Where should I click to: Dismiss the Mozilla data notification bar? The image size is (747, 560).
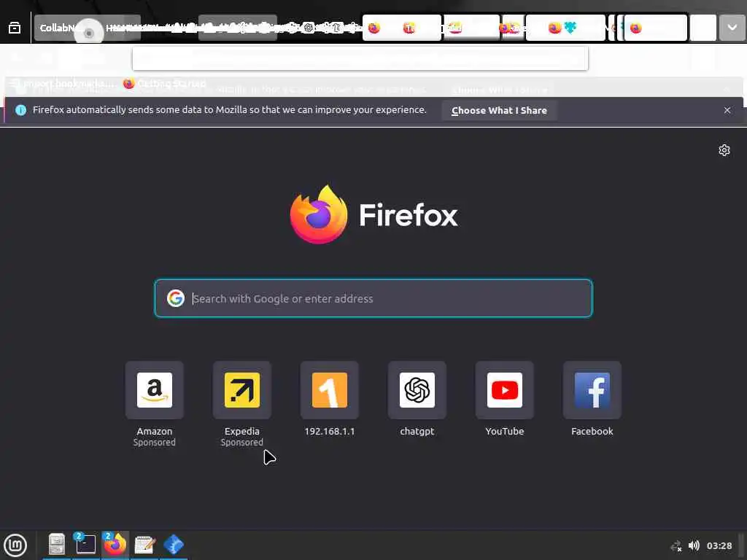(x=727, y=110)
